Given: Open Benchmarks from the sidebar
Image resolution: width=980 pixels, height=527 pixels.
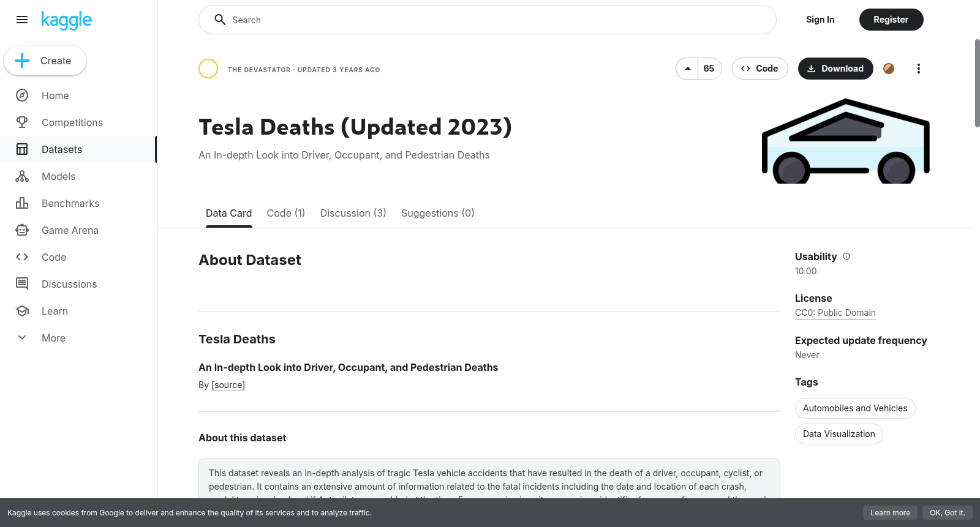Looking at the screenshot, I should pos(78,203).
